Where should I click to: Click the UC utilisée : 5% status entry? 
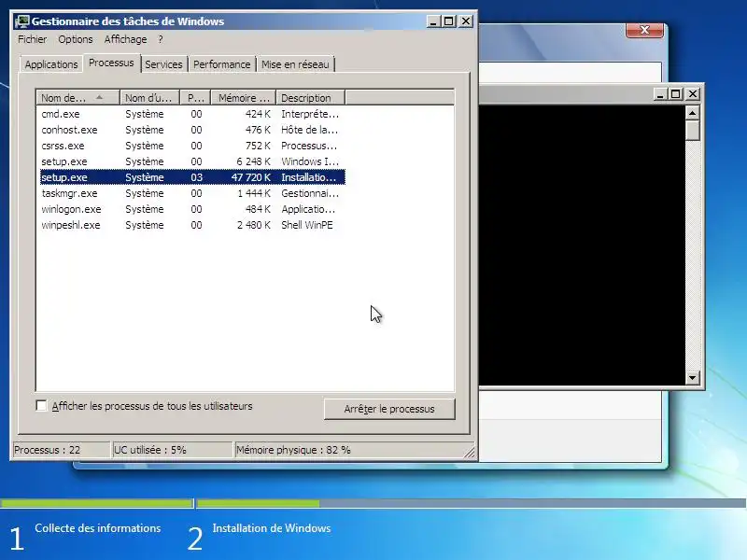[x=172, y=450]
